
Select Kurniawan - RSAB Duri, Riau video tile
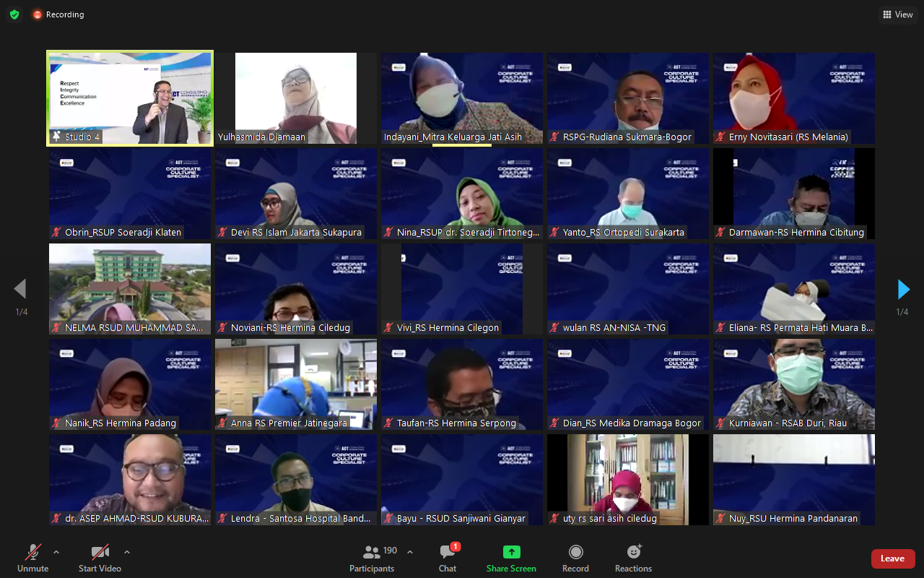pyautogui.click(x=794, y=383)
